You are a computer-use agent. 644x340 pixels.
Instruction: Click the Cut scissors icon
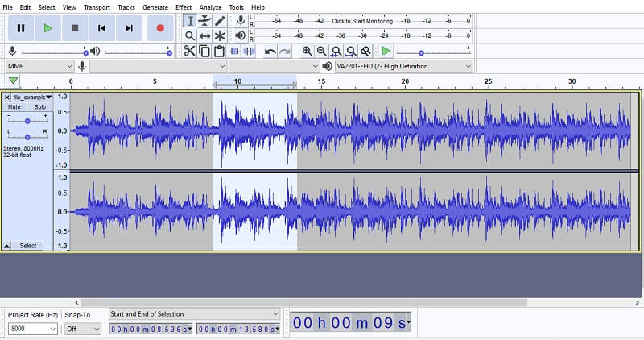(x=189, y=51)
